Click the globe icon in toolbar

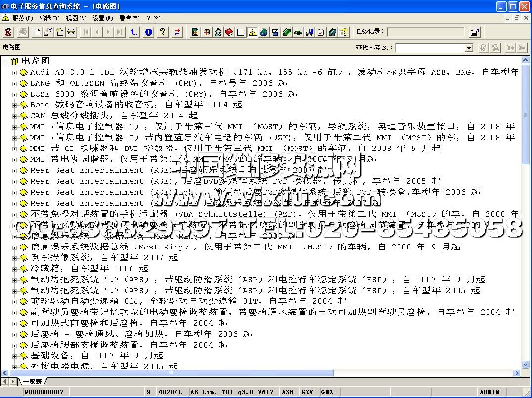point(264,32)
